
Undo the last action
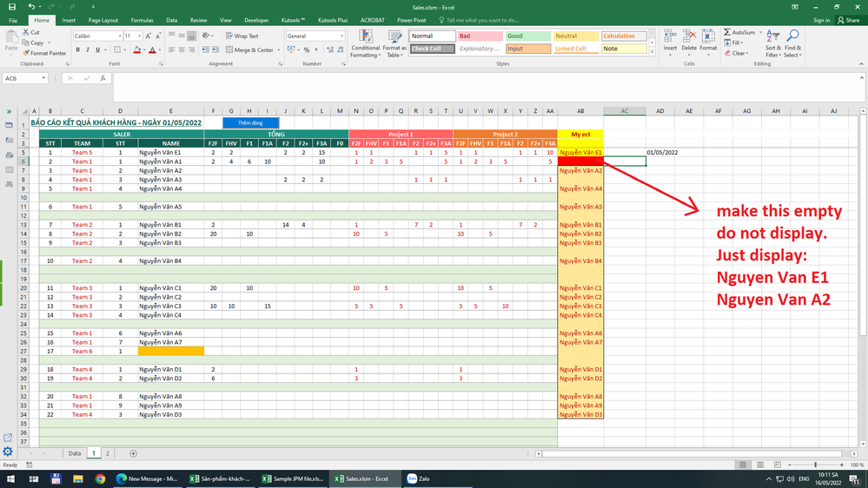[x=31, y=7]
